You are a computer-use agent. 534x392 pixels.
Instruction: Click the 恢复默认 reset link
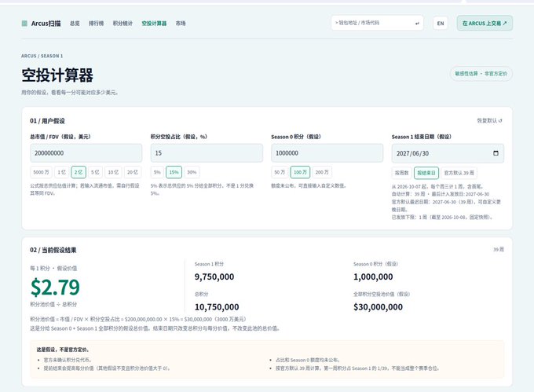pyautogui.click(x=489, y=120)
